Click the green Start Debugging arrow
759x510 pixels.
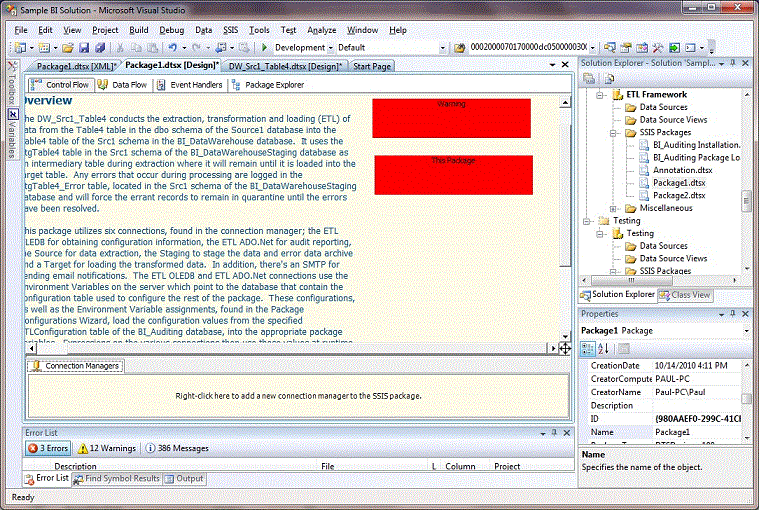pyautogui.click(x=264, y=47)
